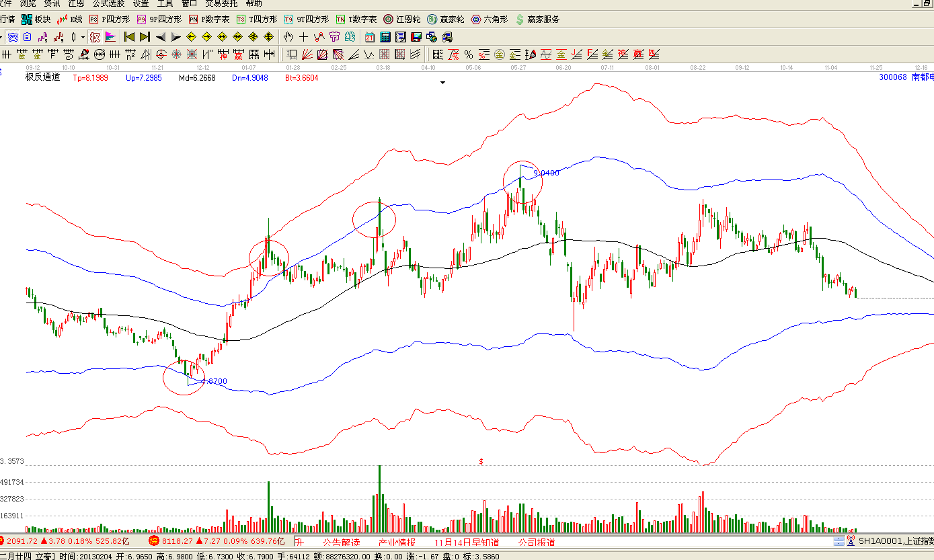The image size is (934, 560).
Task: Toggle the K线 candlestick view button
Action: [70, 19]
